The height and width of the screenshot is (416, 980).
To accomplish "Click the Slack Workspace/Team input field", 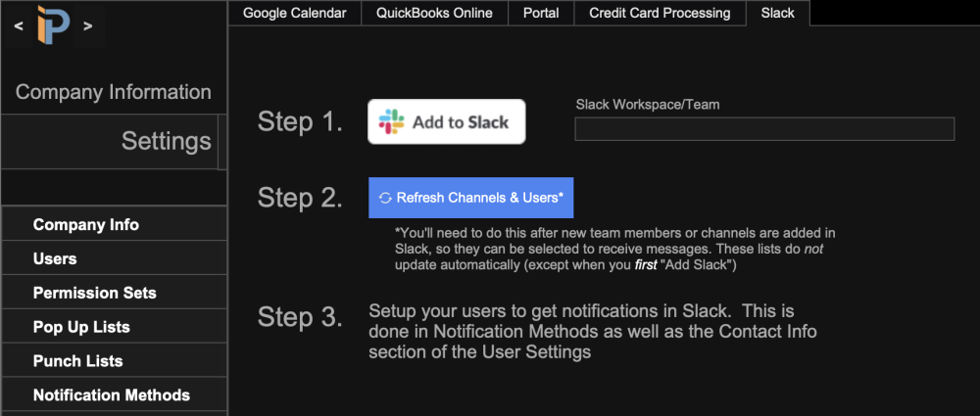I will (765, 128).
